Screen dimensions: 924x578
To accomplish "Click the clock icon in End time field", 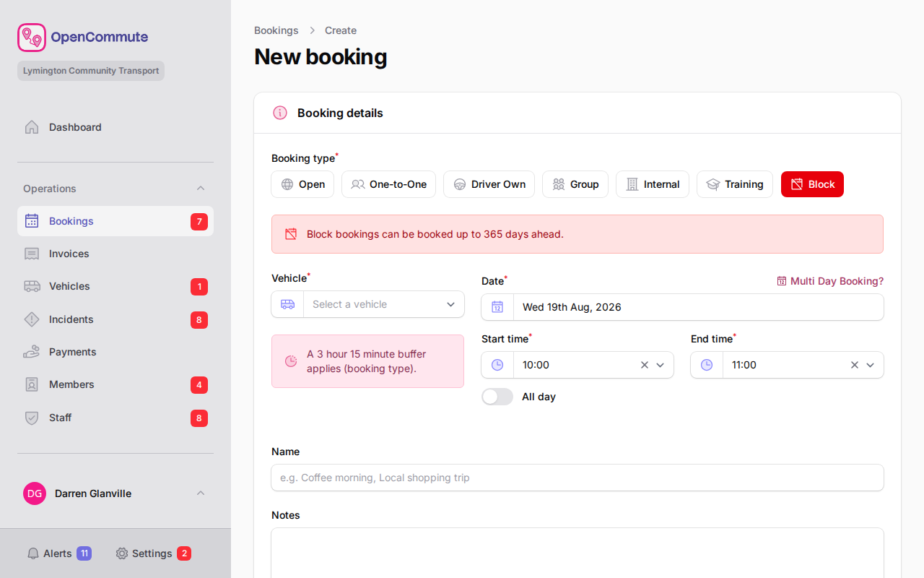I will [707, 365].
